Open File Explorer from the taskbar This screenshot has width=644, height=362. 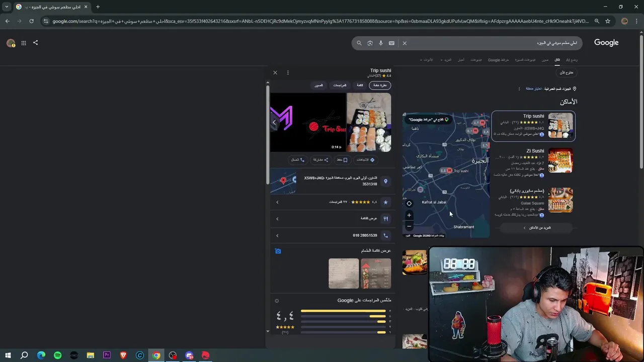coord(91,355)
